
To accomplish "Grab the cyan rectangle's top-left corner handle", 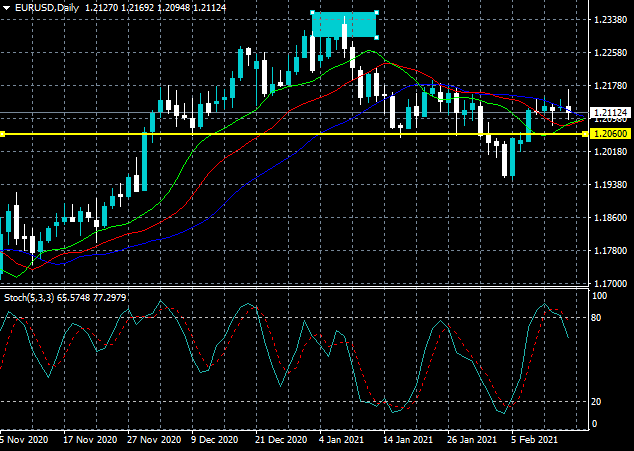I will (312, 13).
